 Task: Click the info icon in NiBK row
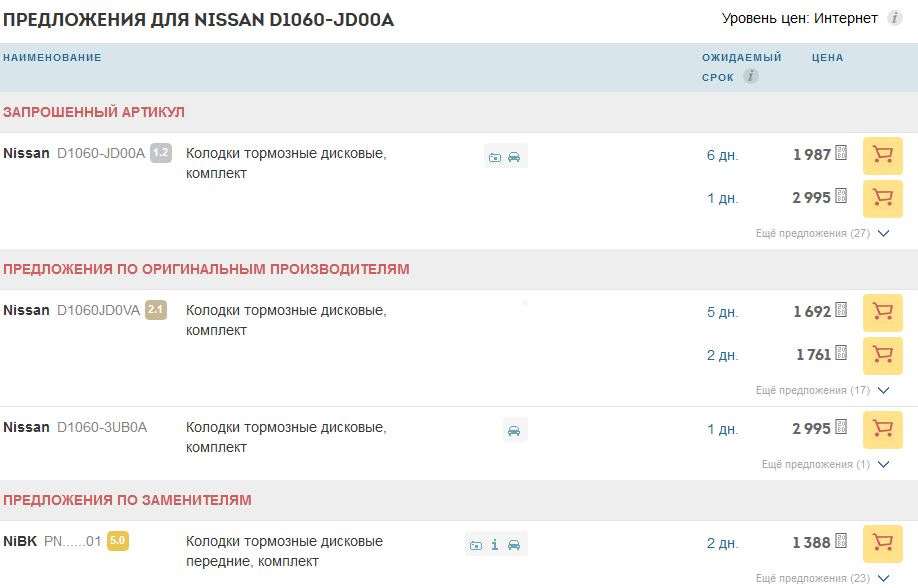click(494, 545)
